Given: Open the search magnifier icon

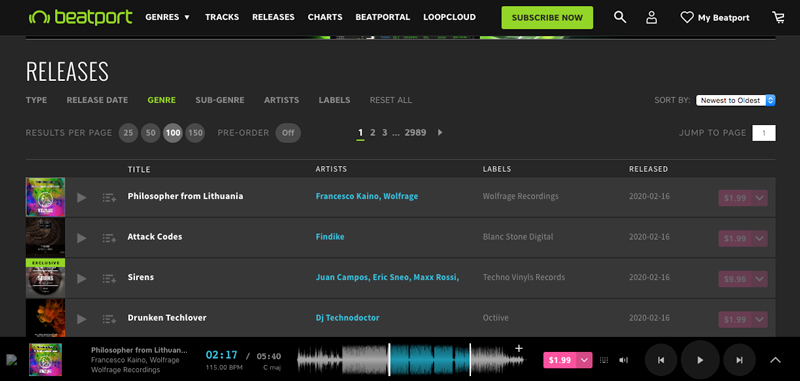Looking at the screenshot, I should 619,17.
